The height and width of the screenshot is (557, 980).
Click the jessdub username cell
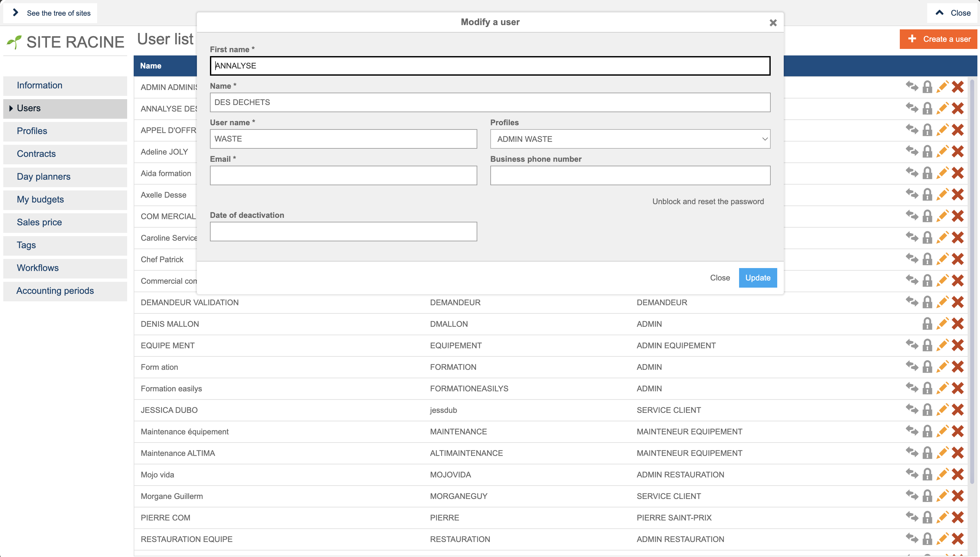443,410
